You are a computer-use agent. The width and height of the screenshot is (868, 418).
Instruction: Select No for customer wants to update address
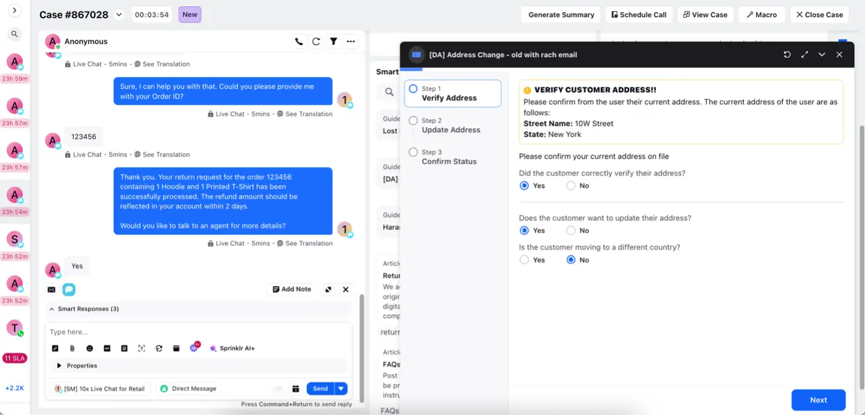(571, 230)
